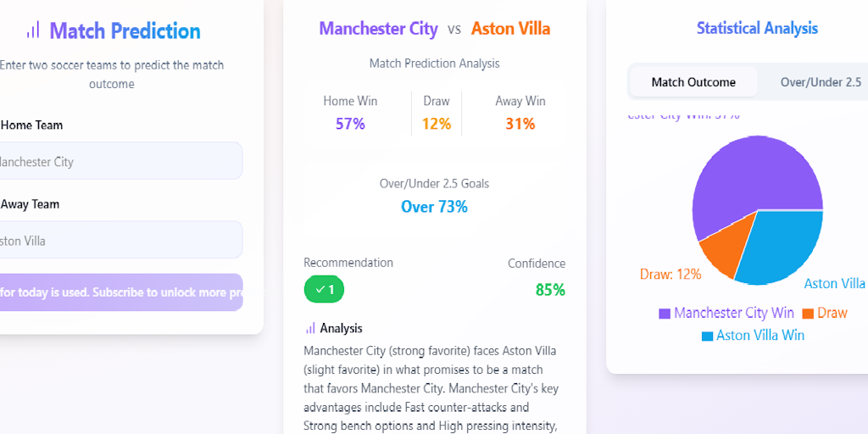The image size is (868, 434).
Task: Click the purple Manchester City Win legend square
Action: pos(665,314)
